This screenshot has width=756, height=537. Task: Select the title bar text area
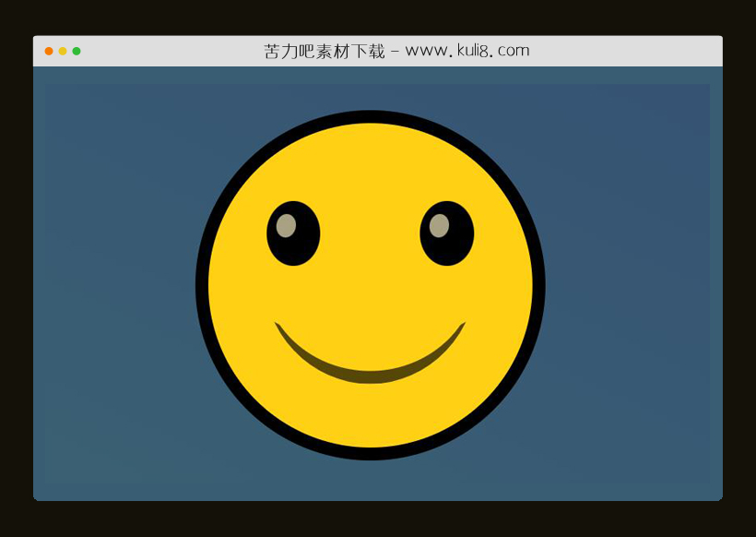pos(396,50)
